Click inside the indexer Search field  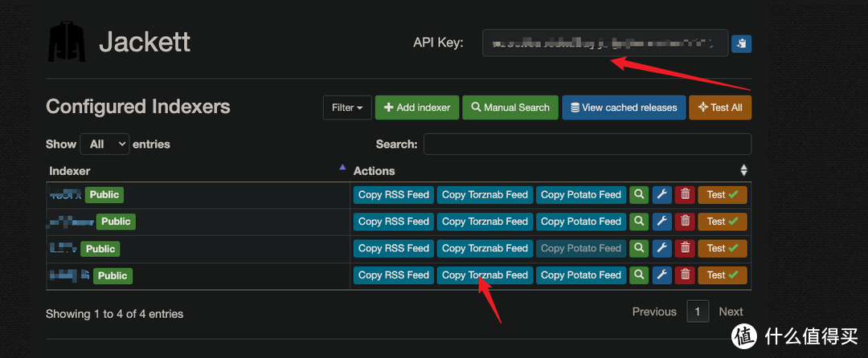pos(587,144)
